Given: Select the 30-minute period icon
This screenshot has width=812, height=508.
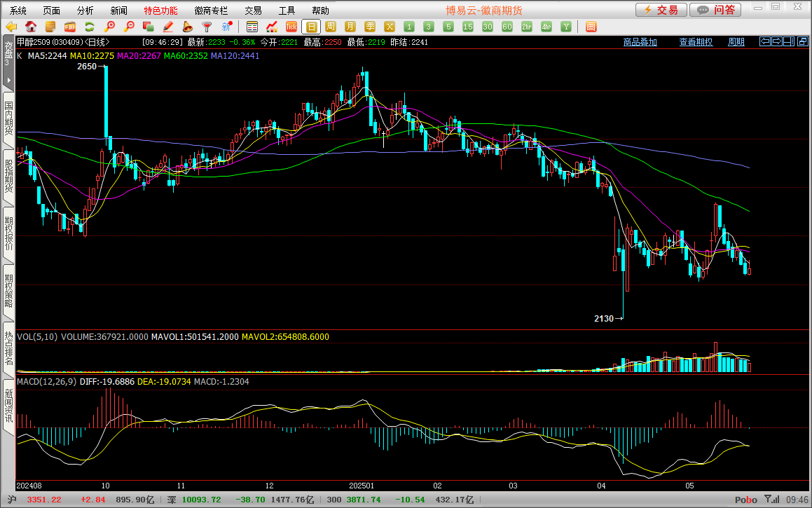Looking at the screenshot, I should pyautogui.click(x=488, y=27).
